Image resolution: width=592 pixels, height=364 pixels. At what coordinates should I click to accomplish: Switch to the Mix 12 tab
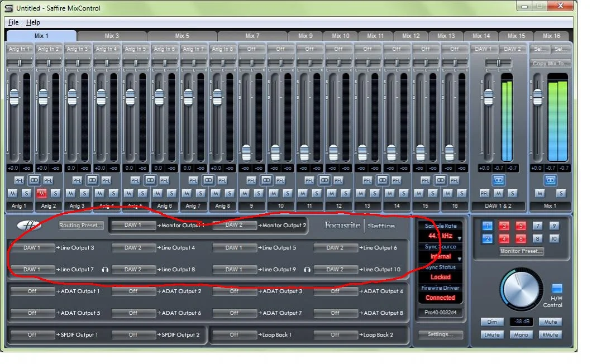pyautogui.click(x=411, y=36)
